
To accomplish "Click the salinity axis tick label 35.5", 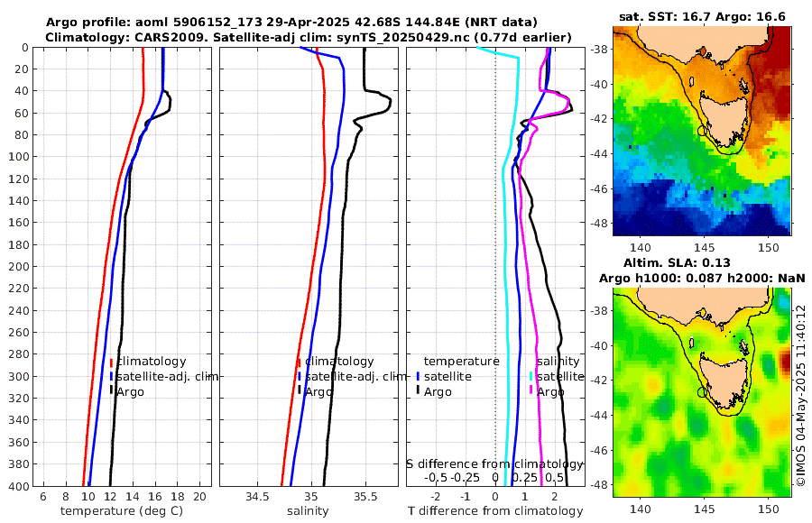I will click(365, 497).
